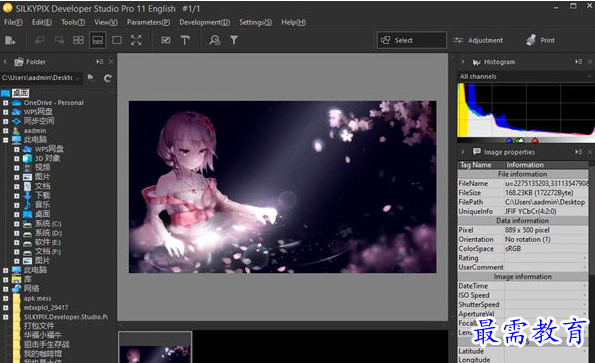The width and height of the screenshot is (595, 363).
Task: Click the Folder panel icon
Action: (19, 62)
